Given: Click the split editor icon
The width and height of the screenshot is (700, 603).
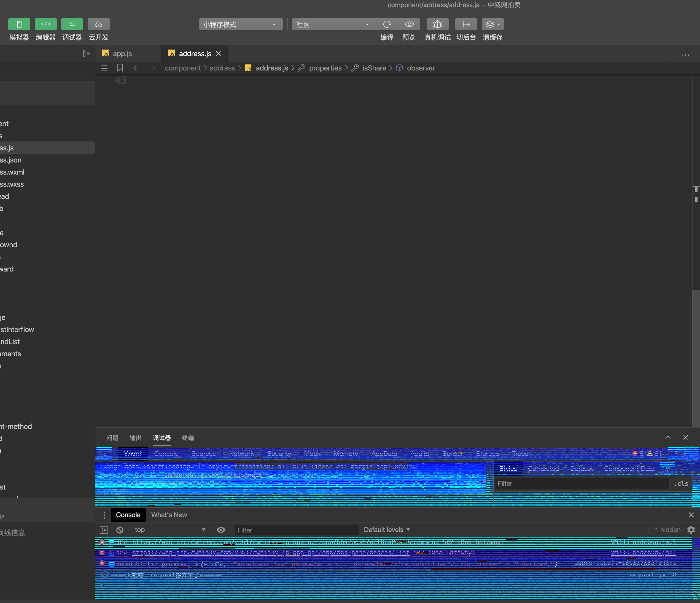Looking at the screenshot, I should [667, 55].
